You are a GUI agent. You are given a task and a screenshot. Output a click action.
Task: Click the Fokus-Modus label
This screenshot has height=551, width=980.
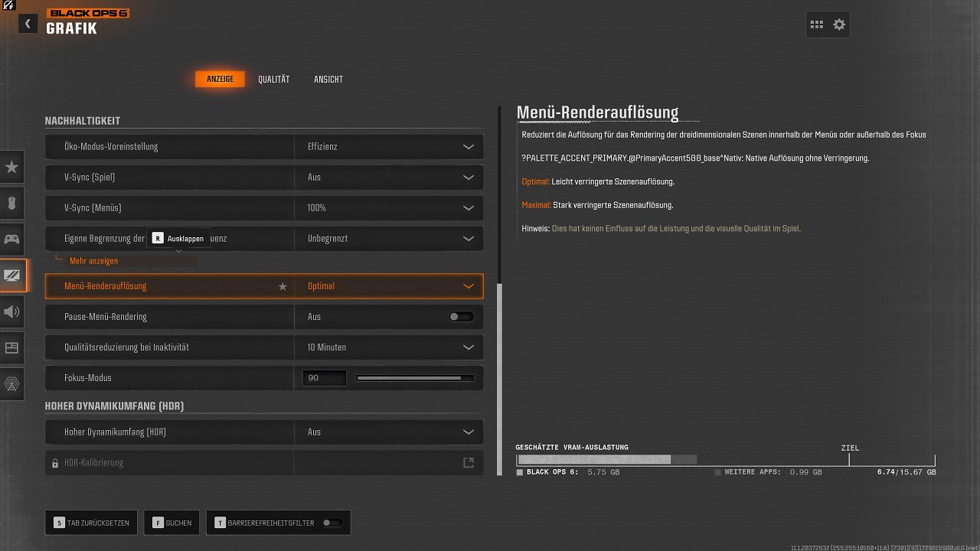point(88,378)
